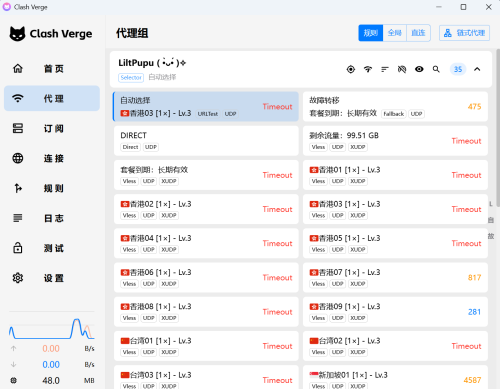Viewport: 500px width, 389px height.
Task: Choose the 香港04 proxy node
Action: 206,243
